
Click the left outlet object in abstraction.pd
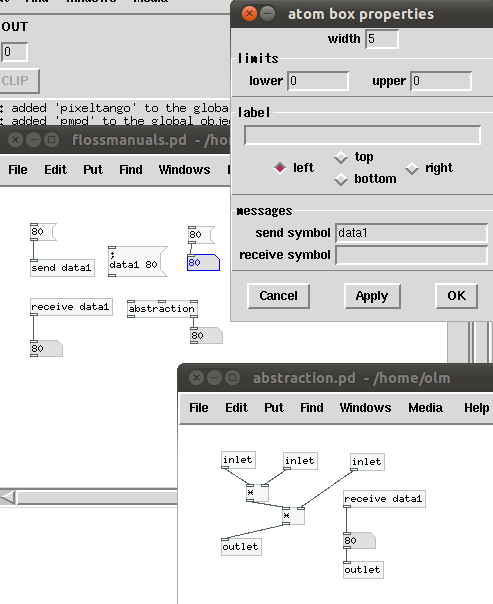pyautogui.click(x=241, y=547)
